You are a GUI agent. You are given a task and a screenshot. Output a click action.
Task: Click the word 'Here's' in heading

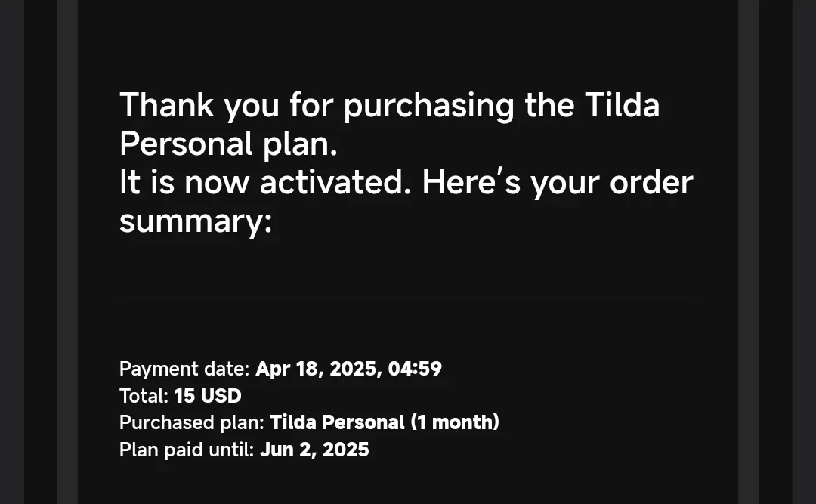point(471,182)
